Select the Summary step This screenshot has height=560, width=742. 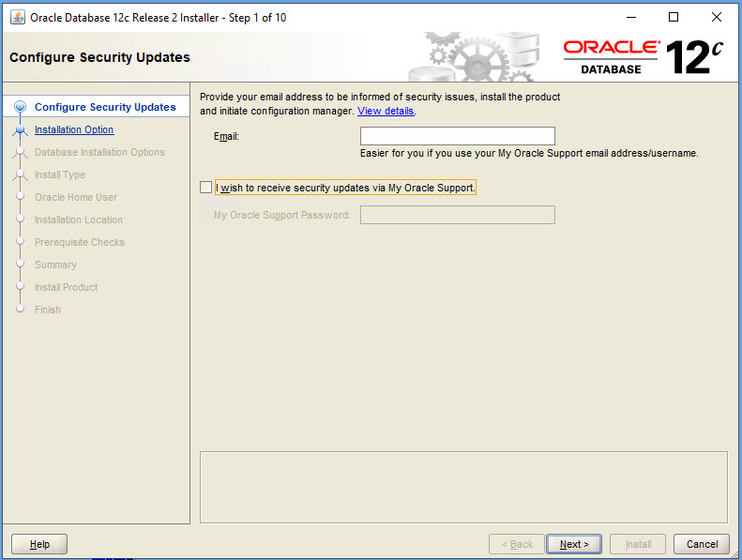[55, 265]
